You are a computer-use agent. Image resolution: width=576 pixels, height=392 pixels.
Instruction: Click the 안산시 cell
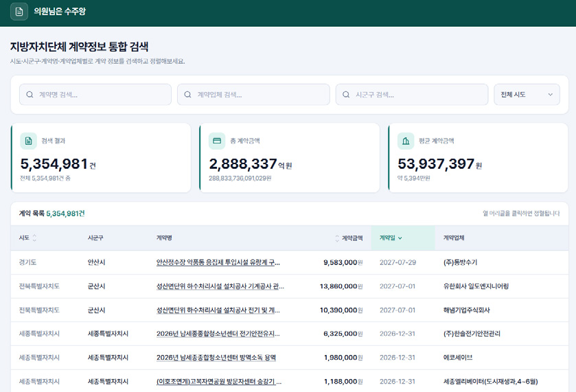[x=96, y=262]
